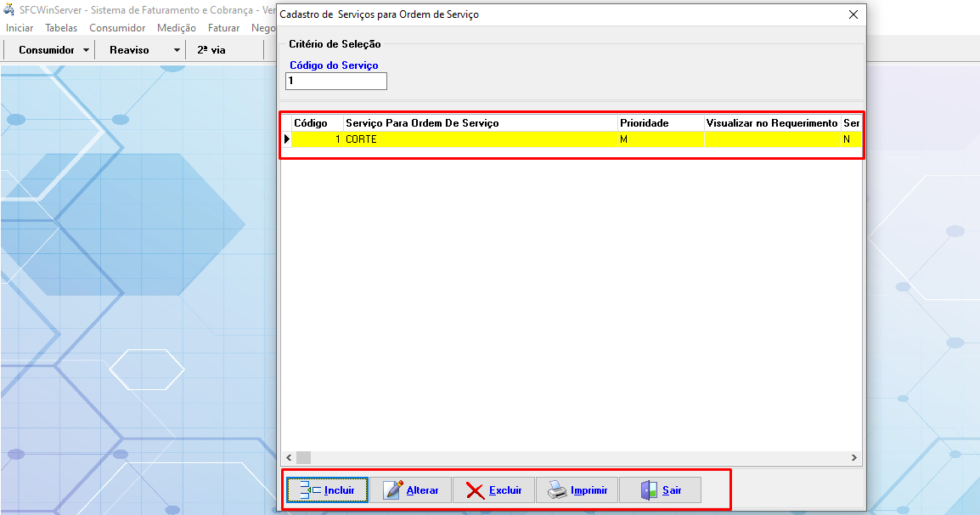Viewport: 980px width, 515px height.
Task: Click the horizontal scrollbar right arrow
Action: [x=854, y=457]
